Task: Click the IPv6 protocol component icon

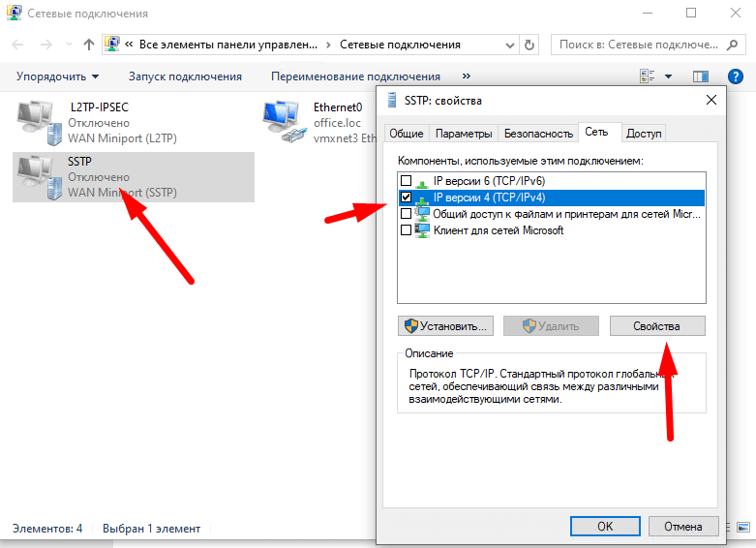Action: pos(422,182)
